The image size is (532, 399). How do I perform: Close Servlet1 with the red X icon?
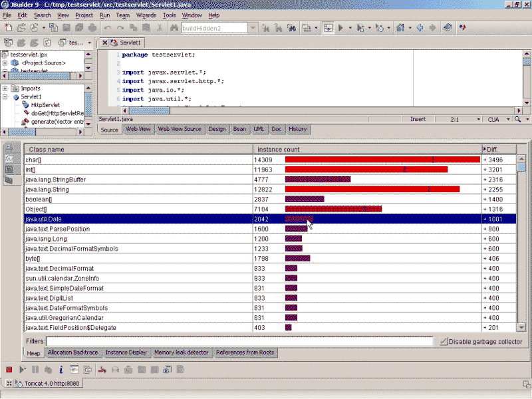105,43
